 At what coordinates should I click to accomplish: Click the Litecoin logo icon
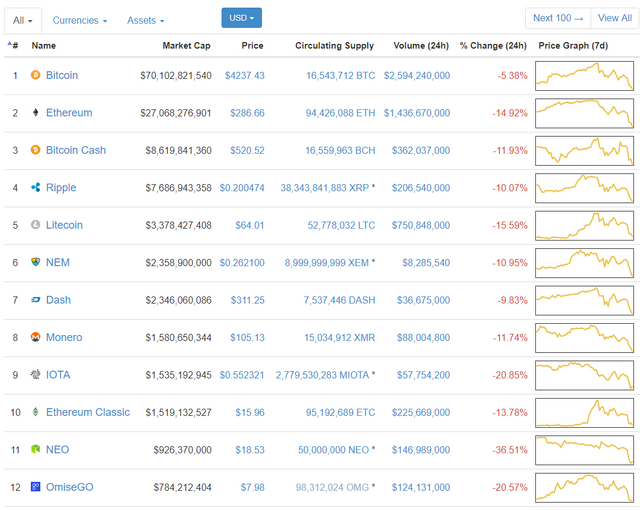tap(36, 225)
